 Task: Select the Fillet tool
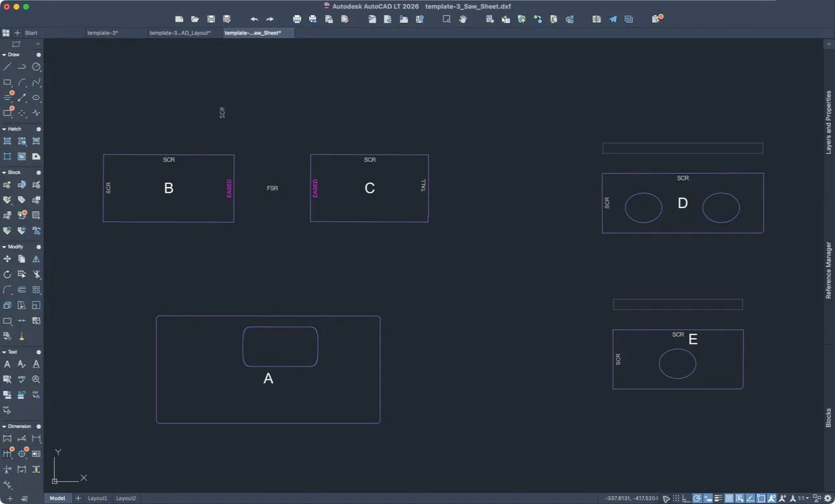[7, 289]
